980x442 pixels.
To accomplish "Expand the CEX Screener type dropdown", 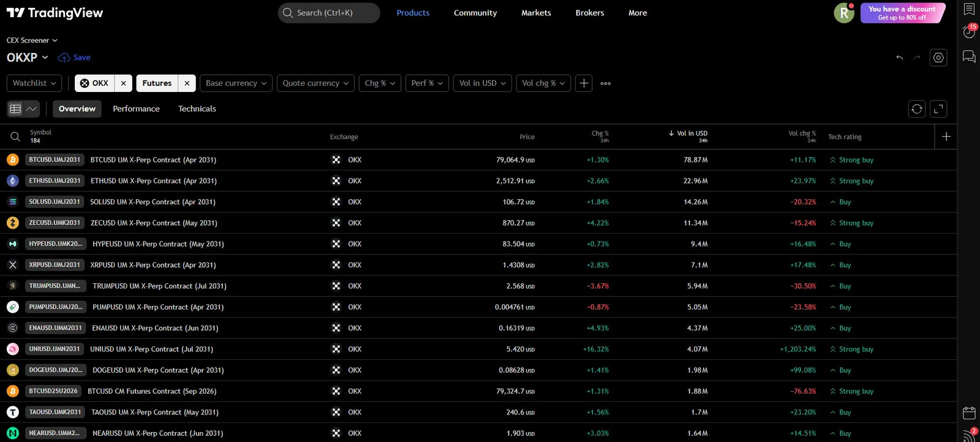I will pyautogui.click(x=32, y=40).
